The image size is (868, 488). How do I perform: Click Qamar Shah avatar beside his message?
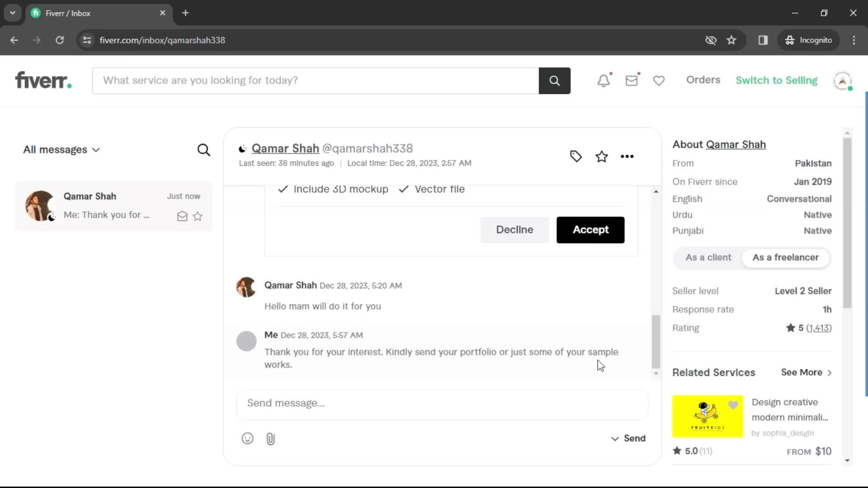click(246, 287)
